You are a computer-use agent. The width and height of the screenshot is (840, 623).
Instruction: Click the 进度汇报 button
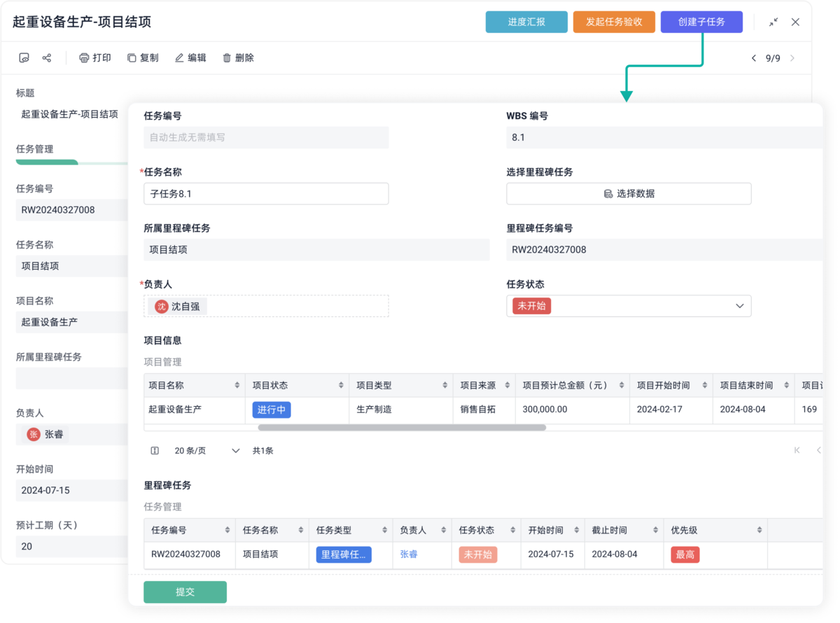coord(526,22)
